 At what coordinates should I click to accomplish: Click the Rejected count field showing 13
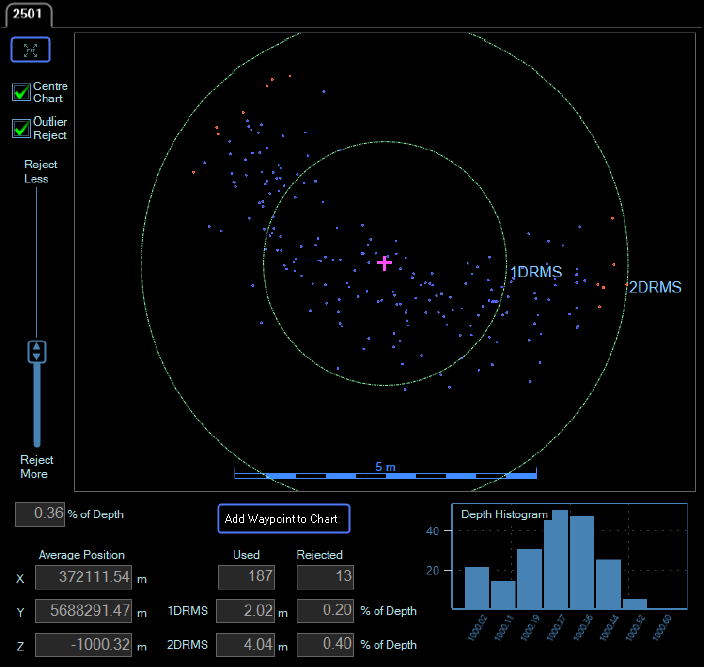pyautogui.click(x=324, y=578)
